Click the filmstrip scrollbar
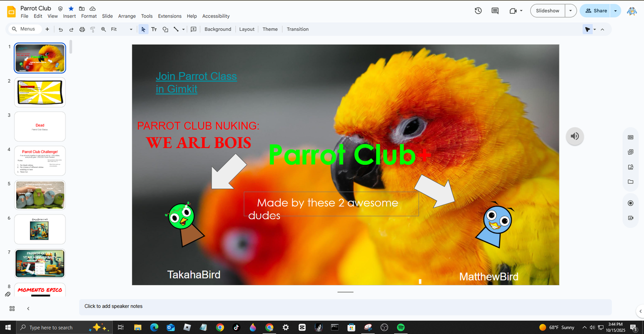This screenshot has width=644, height=334. (x=71, y=47)
